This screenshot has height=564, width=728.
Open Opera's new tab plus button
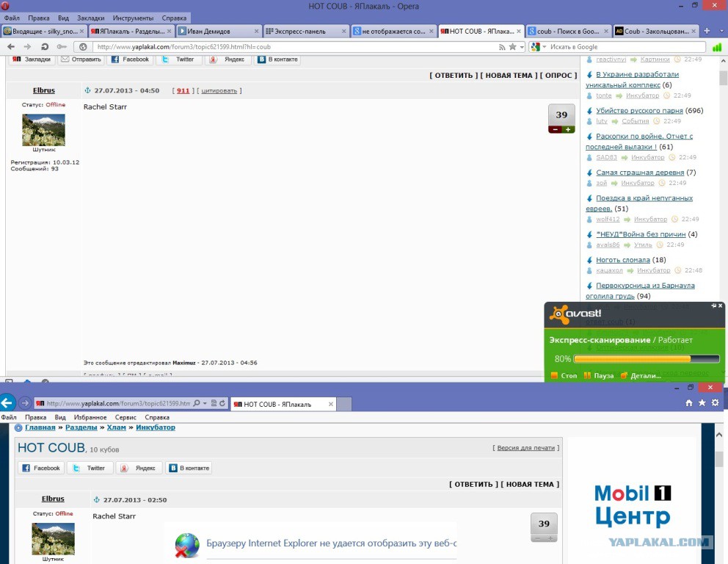coord(707,31)
